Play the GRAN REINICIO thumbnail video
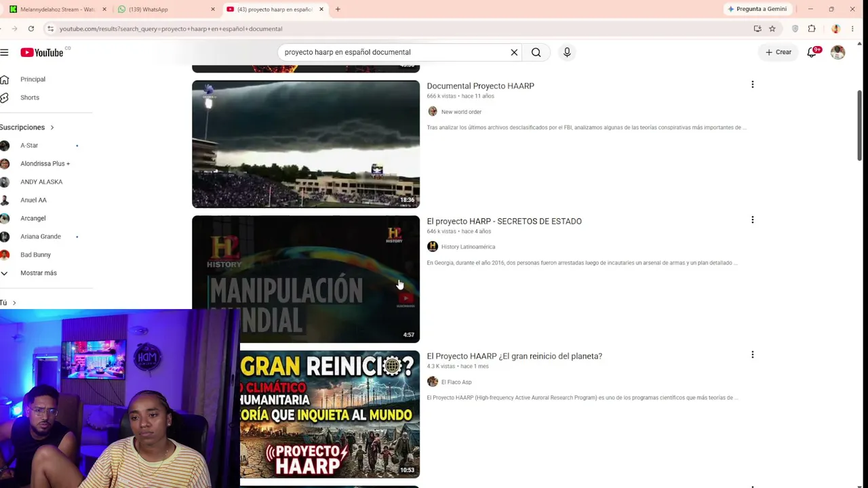Screen dimensions: 868x488 pyautogui.click(x=330, y=414)
